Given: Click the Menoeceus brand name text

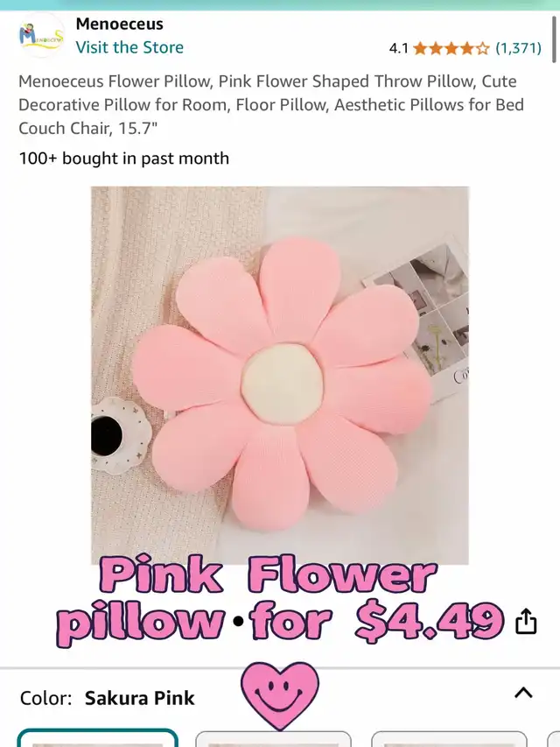Looking at the screenshot, I should [120, 24].
